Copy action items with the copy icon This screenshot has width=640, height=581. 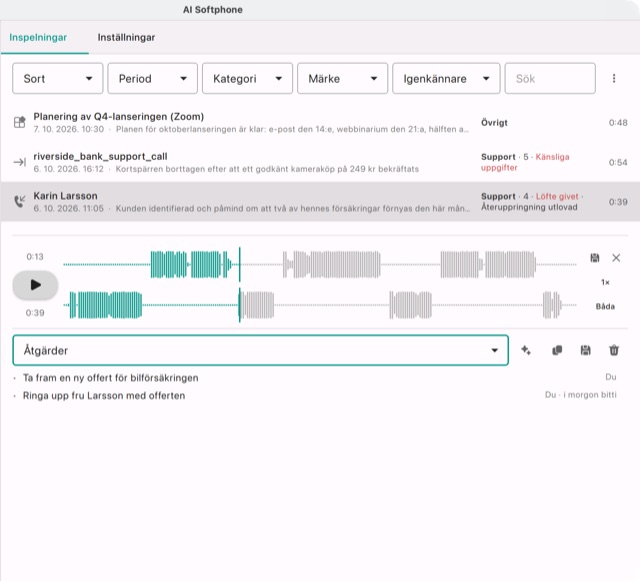[x=557, y=350]
